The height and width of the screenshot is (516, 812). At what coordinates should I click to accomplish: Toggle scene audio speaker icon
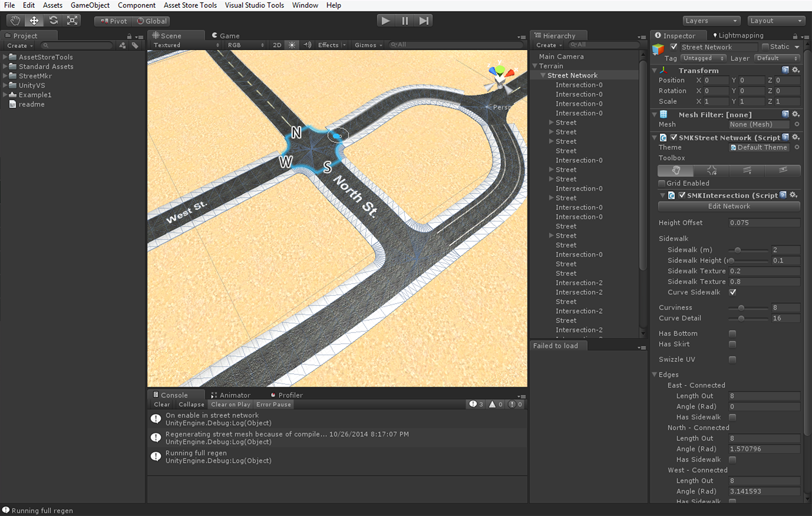point(307,45)
